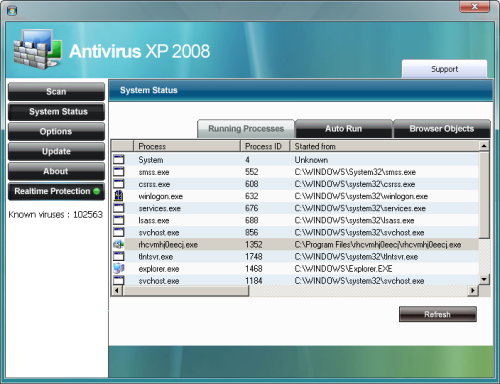Screen dimensions: 500x384
Task: Click the services.exe process icon
Action: (118, 208)
